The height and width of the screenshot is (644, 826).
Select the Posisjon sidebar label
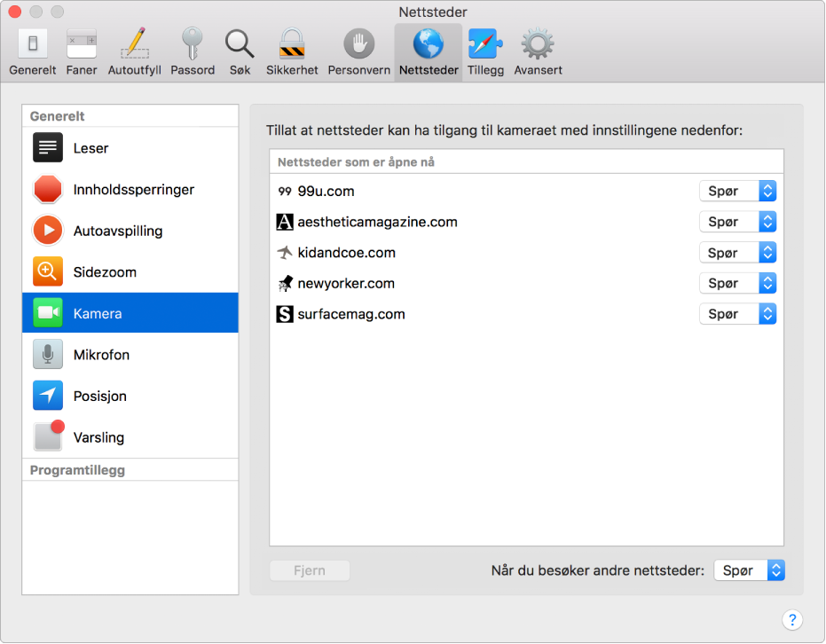coord(100,397)
